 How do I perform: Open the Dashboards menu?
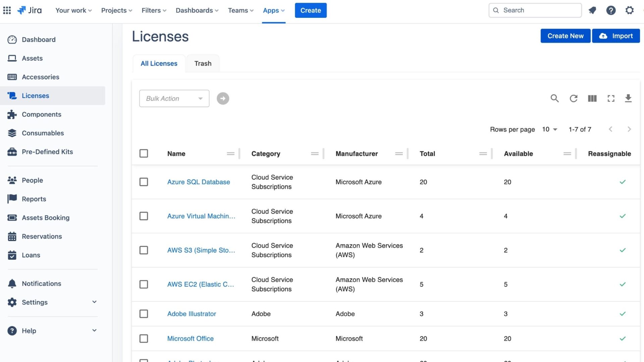[197, 10]
